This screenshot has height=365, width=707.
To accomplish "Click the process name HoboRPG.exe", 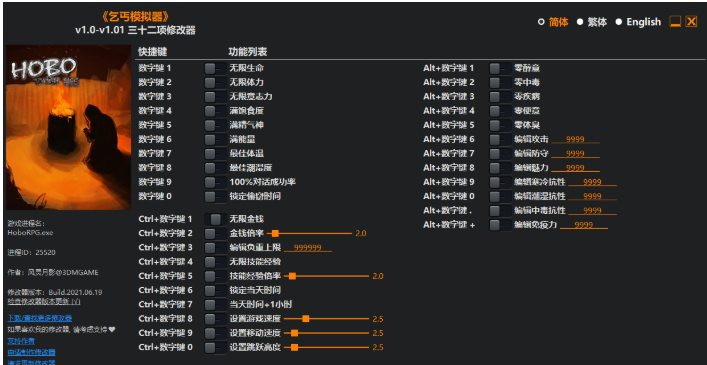I will pos(30,233).
